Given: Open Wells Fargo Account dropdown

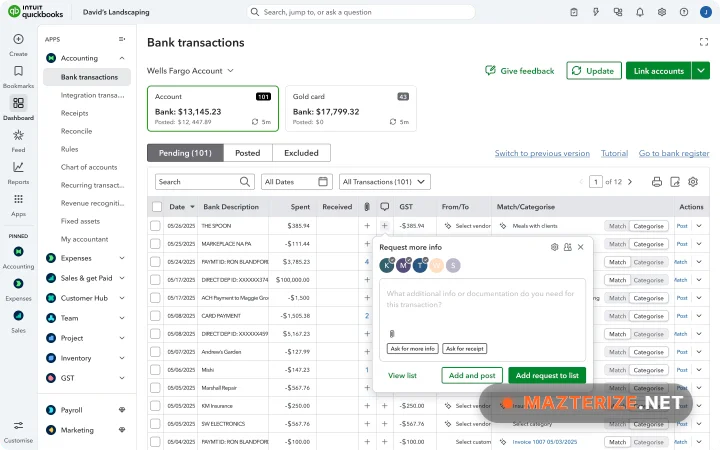Looking at the screenshot, I should click(x=190, y=71).
